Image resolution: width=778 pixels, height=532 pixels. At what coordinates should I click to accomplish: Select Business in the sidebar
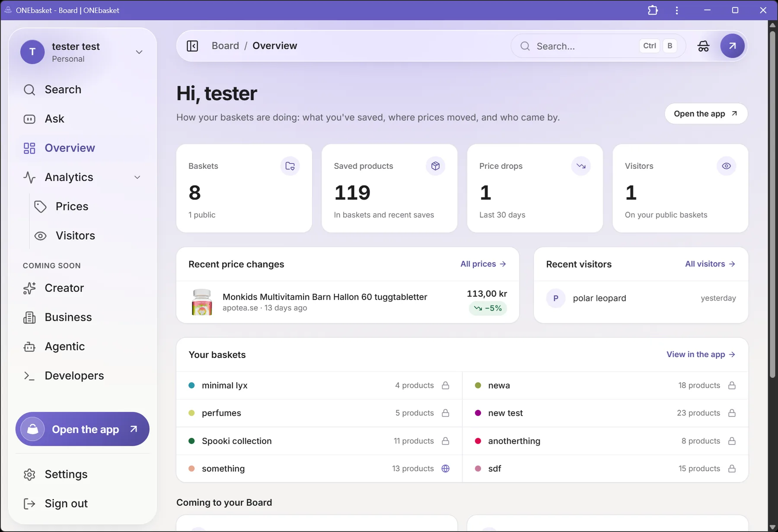click(x=82, y=317)
